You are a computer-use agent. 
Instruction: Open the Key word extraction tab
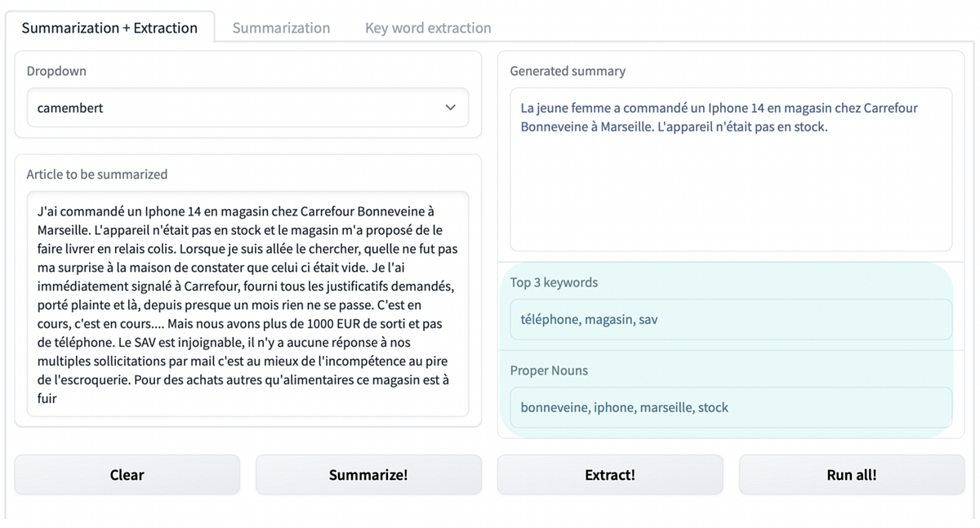[x=428, y=28]
